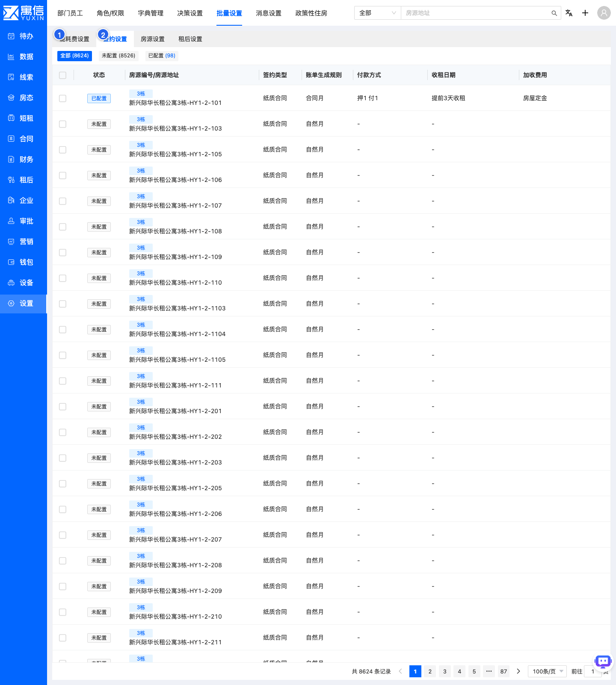Select the 企业 building icon
The image size is (616, 685).
[11, 200]
